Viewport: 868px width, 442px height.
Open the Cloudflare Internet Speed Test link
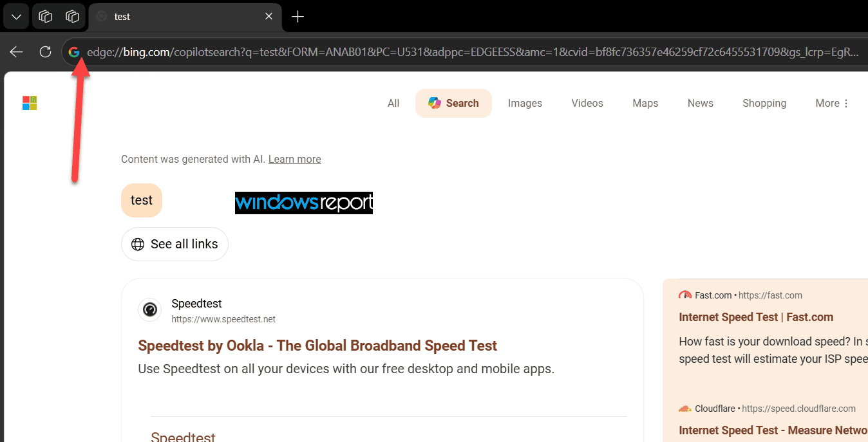coord(773,430)
